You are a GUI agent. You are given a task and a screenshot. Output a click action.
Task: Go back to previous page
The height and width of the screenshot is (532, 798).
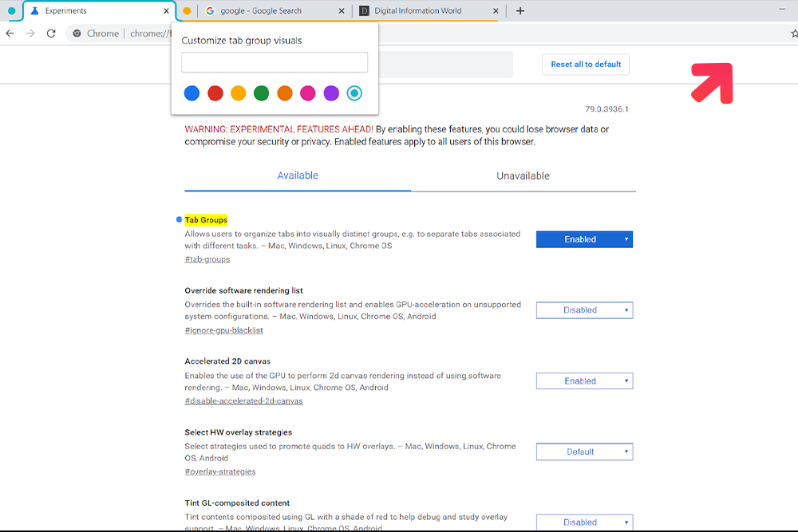(10, 33)
